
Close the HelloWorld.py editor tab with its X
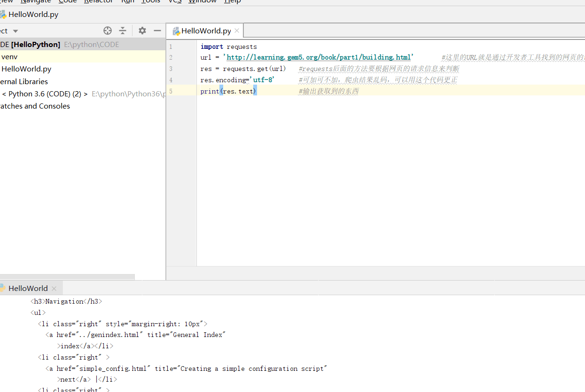[x=237, y=30]
